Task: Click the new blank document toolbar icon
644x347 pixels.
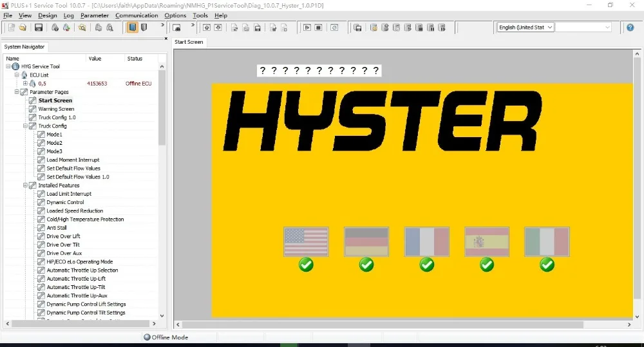Action: coord(12,28)
